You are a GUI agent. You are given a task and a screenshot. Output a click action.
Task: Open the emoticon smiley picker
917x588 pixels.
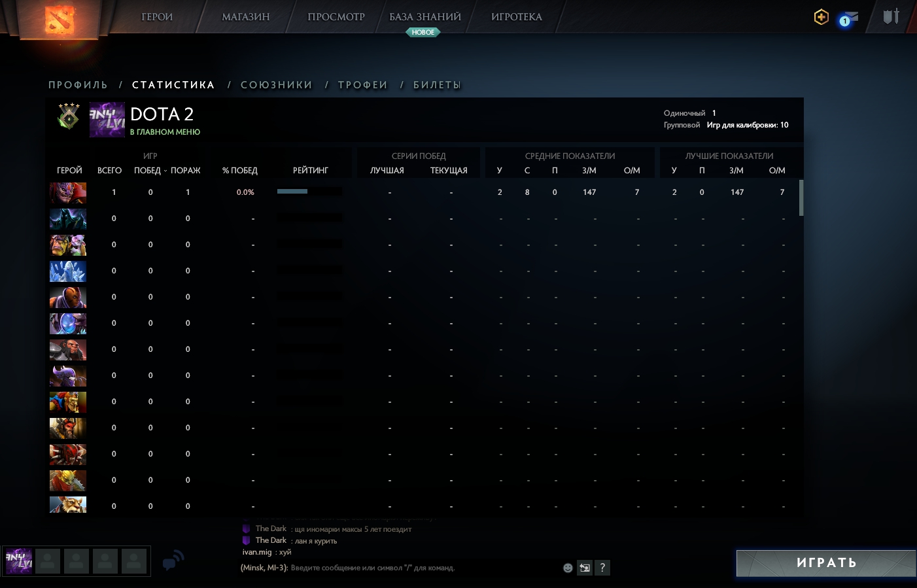pos(568,568)
